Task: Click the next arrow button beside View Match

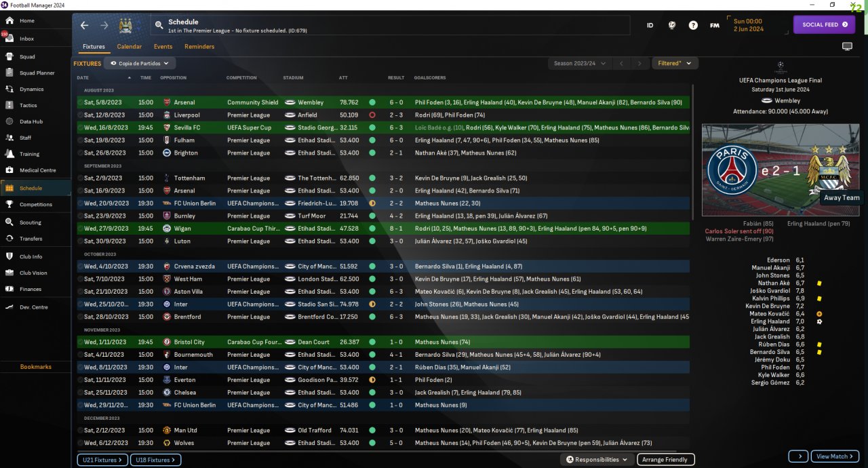Action: click(797, 456)
